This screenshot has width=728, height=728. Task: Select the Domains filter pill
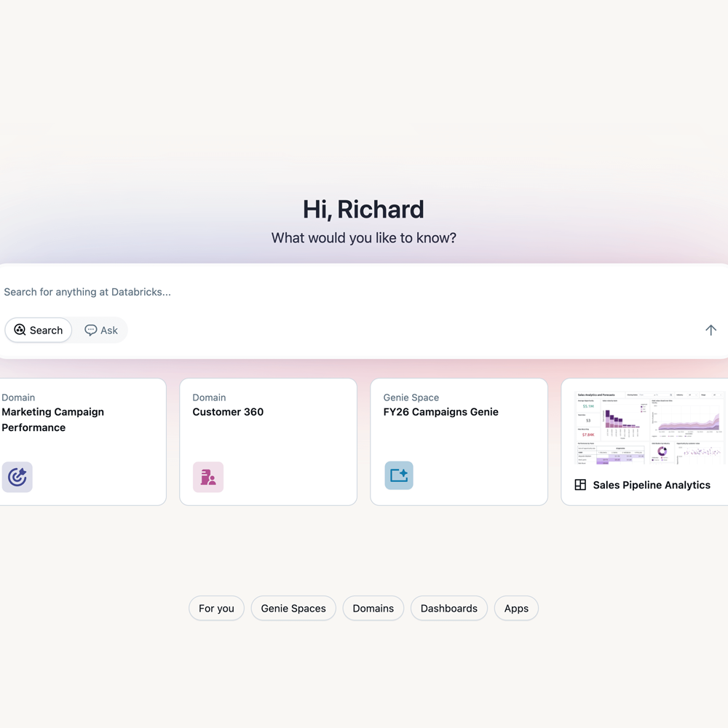pyautogui.click(x=373, y=608)
